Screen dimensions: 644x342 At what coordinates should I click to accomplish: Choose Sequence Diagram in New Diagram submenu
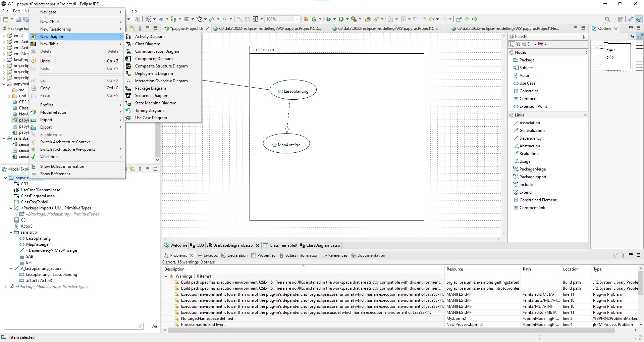[151, 96]
